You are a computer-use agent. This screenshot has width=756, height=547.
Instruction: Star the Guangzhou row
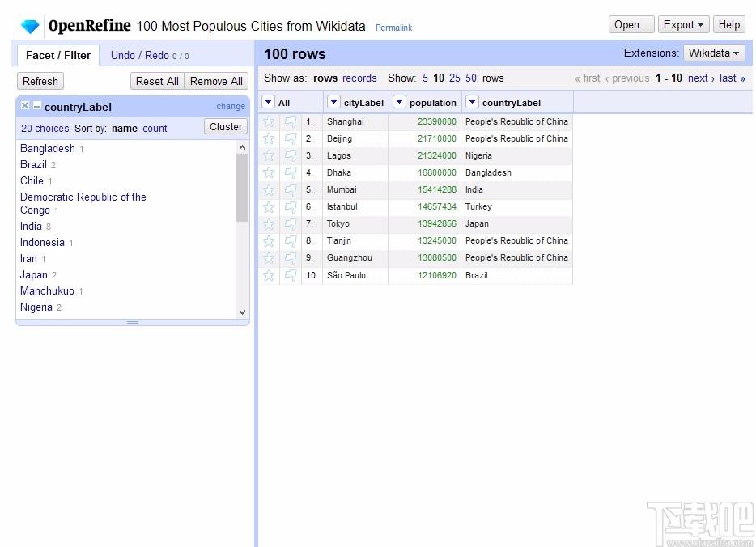(269, 258)
